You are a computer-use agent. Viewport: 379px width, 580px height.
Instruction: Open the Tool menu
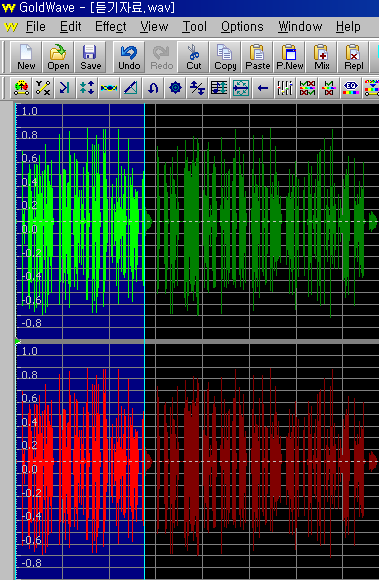click(x=194, y=27)
